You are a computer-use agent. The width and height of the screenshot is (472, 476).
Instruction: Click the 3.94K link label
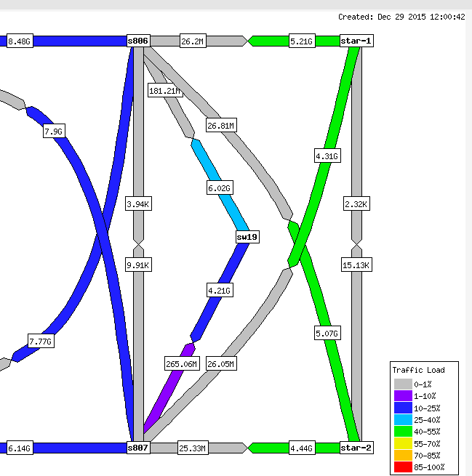point(138,203)
